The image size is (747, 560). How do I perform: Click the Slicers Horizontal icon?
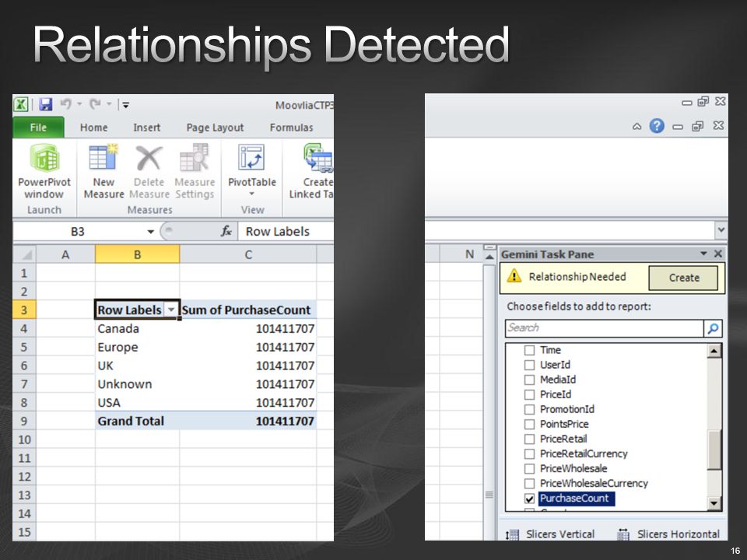(623, 535)
